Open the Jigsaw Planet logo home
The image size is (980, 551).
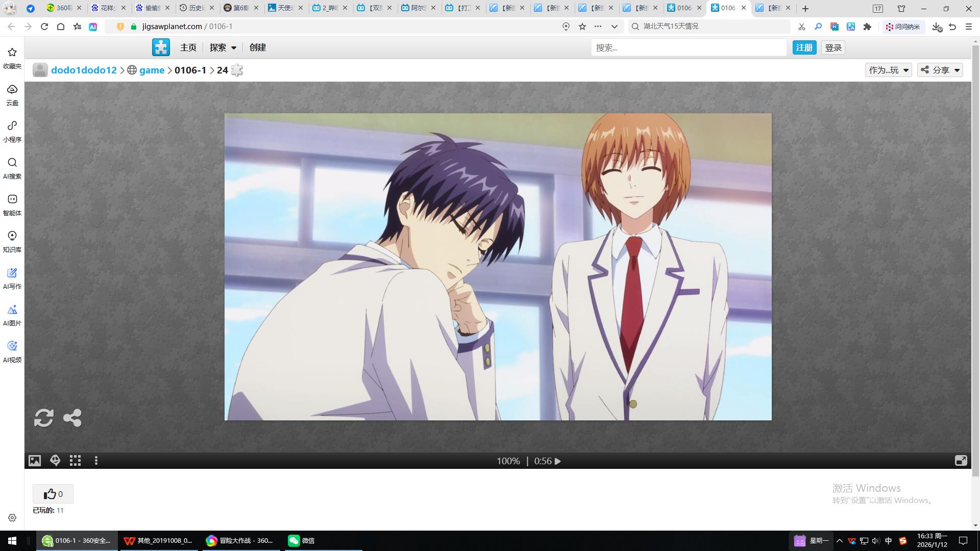click(161, 47)
